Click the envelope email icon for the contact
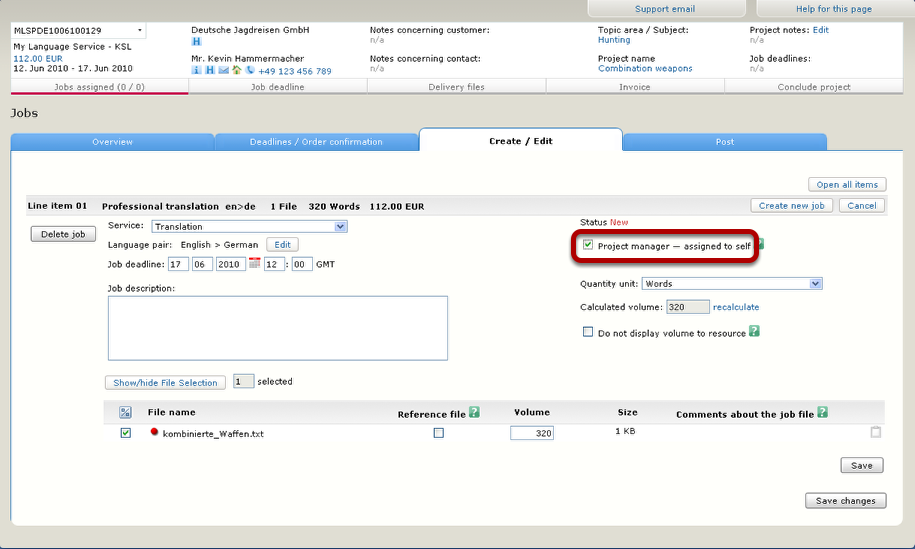 pos(223,71)
